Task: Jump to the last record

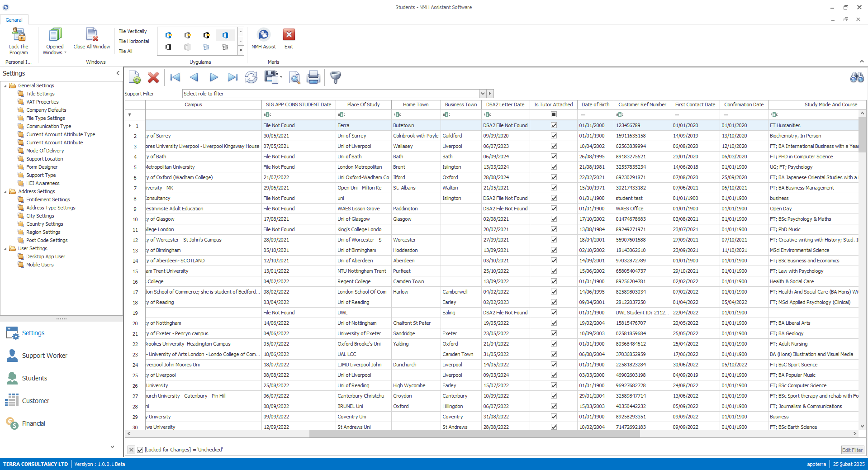Action: (232, 77)
